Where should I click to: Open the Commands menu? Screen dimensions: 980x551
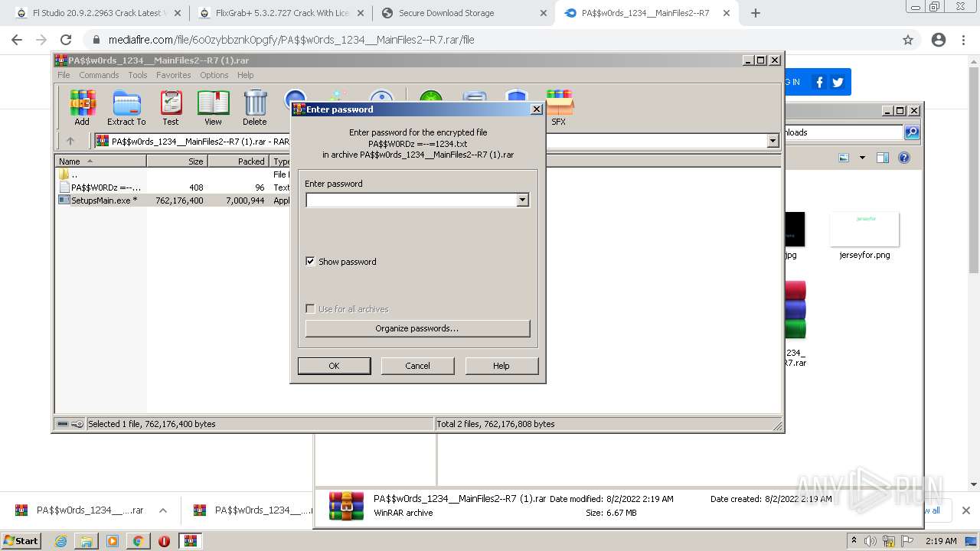99,75
